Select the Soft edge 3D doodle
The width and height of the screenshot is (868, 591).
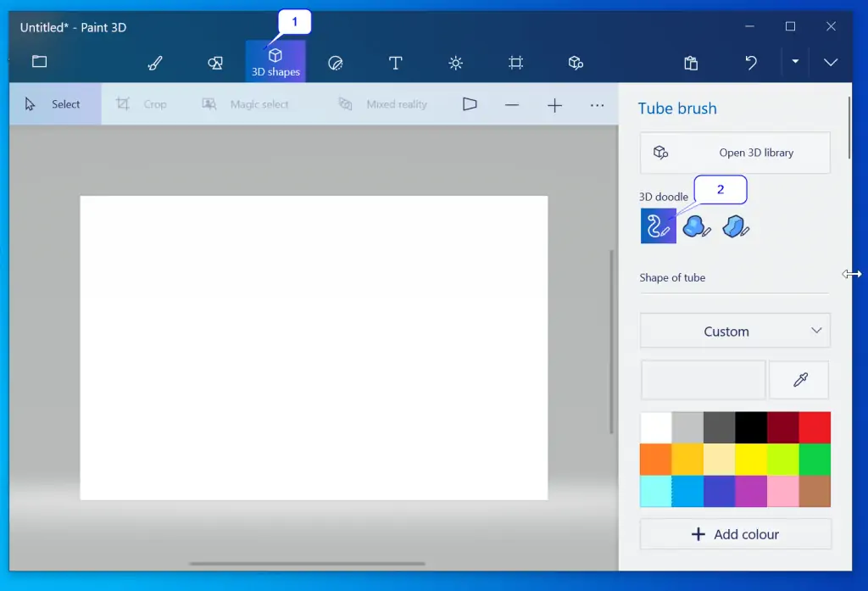coord(697,226)
